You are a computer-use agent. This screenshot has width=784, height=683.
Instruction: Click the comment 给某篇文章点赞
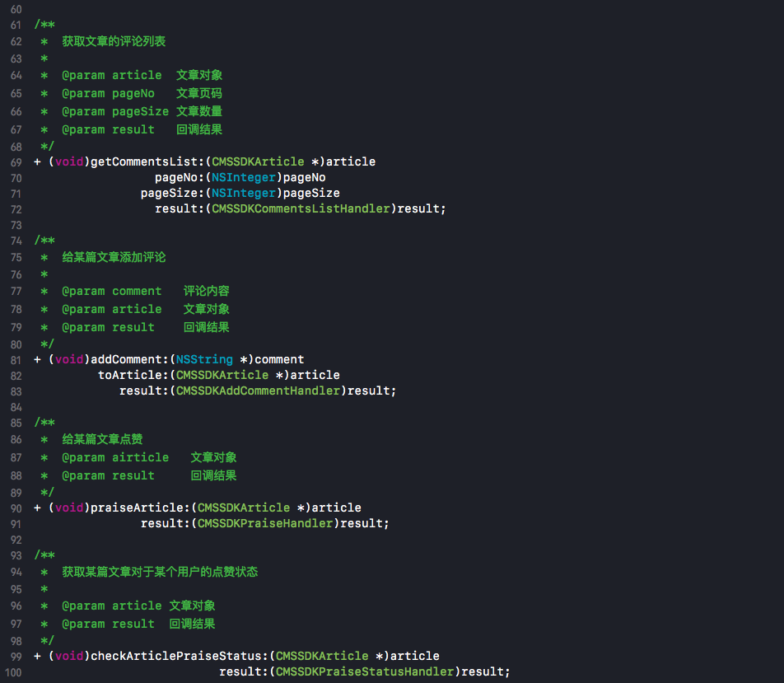coord(102,439)
